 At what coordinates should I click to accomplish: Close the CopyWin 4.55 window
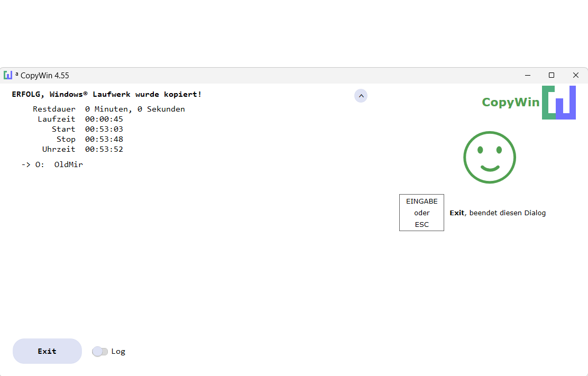pos(576,75)
